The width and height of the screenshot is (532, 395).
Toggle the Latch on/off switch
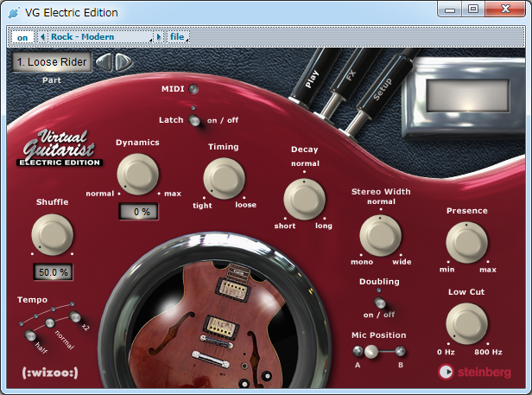[x=194, y=120]
